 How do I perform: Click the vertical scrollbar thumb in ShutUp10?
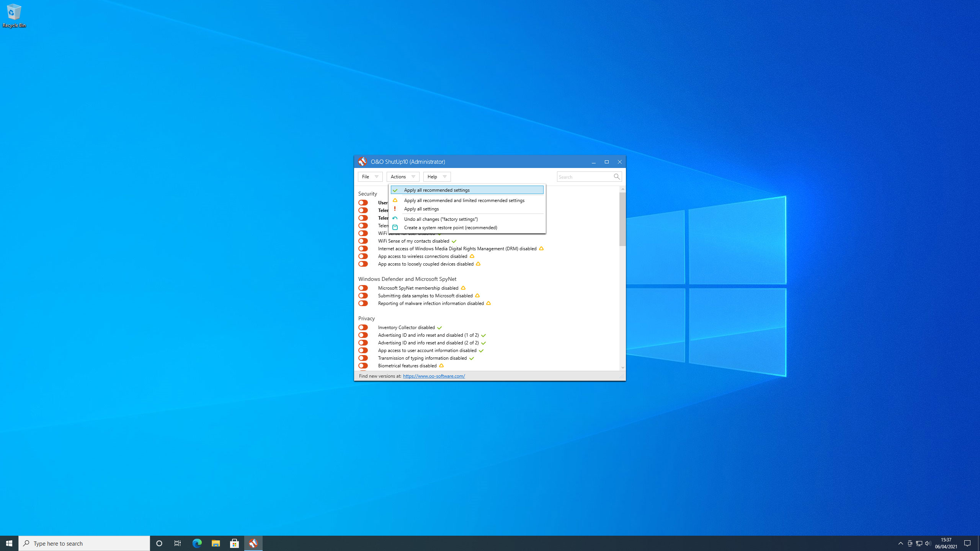[x=623, y=219]
